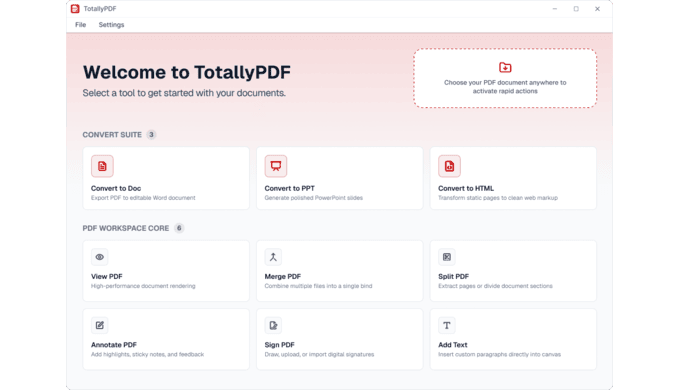Click 'Choose your PDF document anywhere' drop zone text
Image resolution: width=680 pixels, height=390 pixels.
point(505,87)
